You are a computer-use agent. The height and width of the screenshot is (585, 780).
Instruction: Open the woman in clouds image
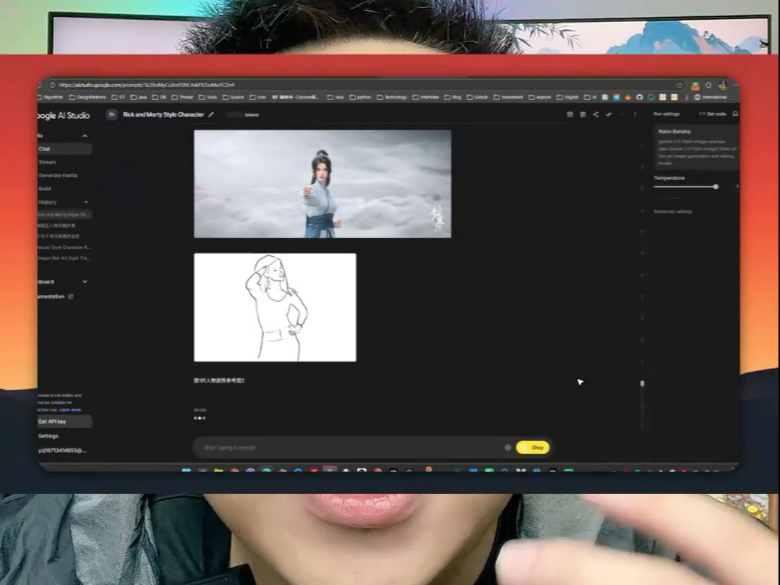322,184
